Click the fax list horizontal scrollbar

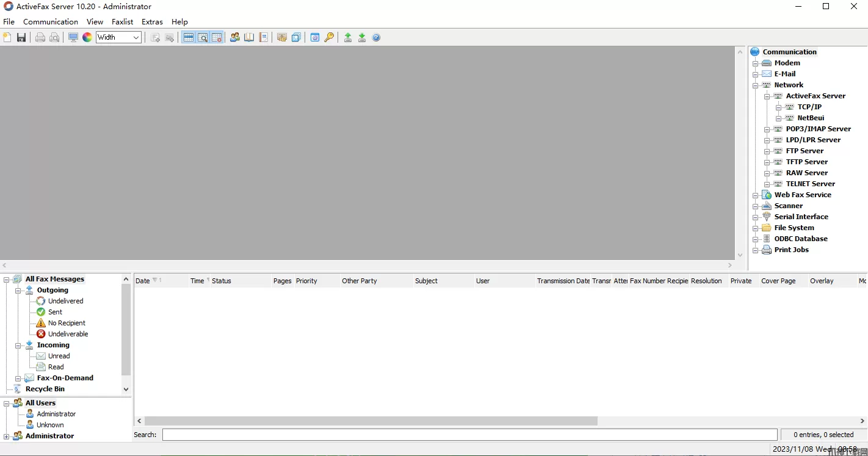coord(371,421)
